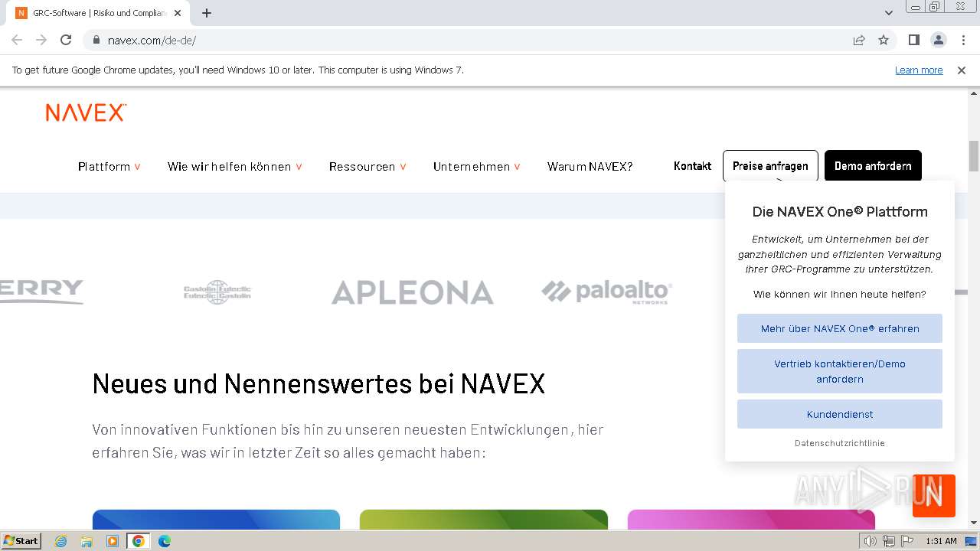This screenshot has height=551, width=980.
Task: Toggle the browser side panel
Action: point(914,40)
